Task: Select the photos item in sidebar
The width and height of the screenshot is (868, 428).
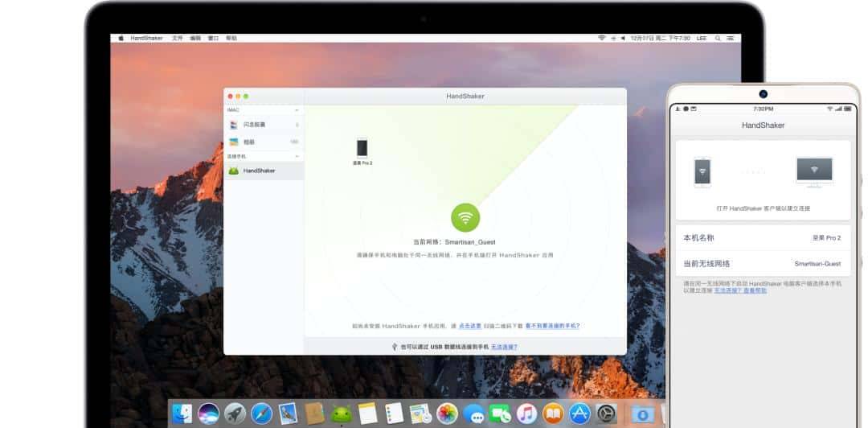Action: tap(264, 142)
